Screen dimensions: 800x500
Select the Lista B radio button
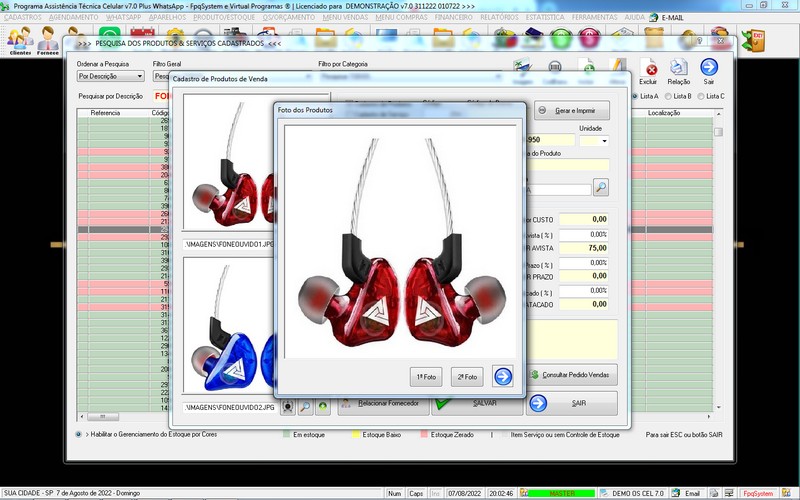tap(668, 96)
